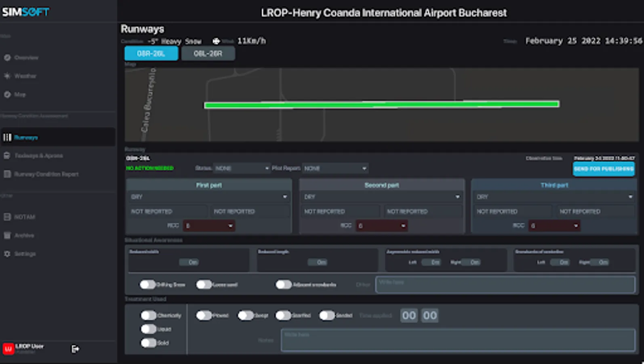
Task: Open Runway Condition Report sidebar icon
Action: pos(7,174)
